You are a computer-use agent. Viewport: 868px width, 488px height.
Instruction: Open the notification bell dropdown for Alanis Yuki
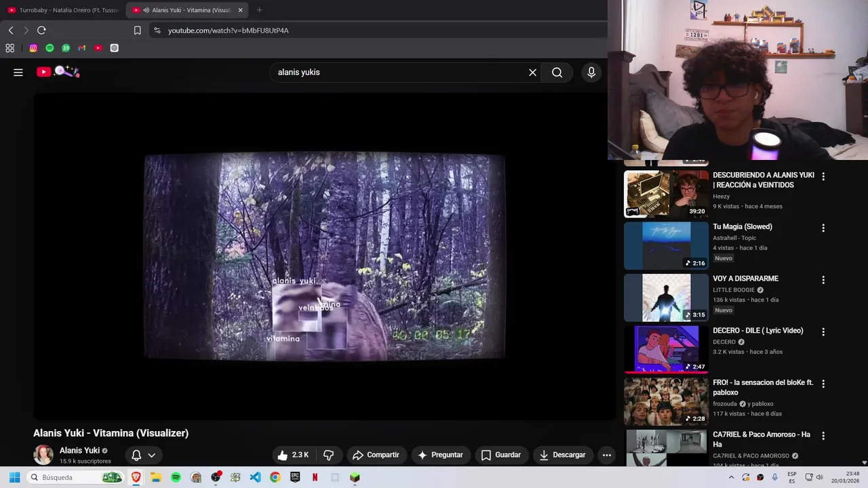pos(144,455)
